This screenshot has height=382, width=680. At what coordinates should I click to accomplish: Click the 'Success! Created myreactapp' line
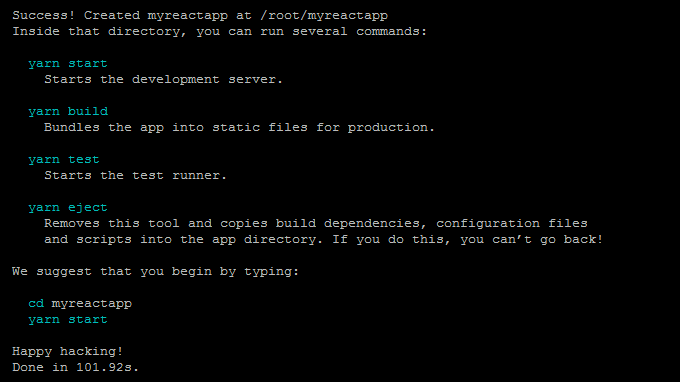click(200, 16)
